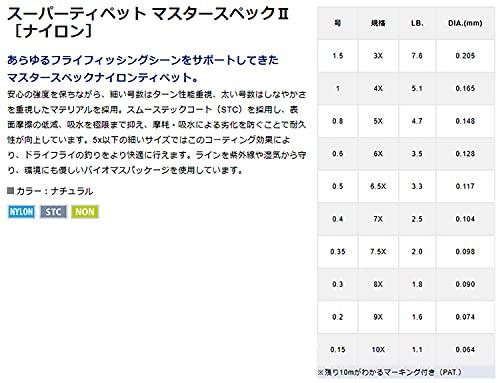Click the 7.6 LB value
The height and width of the screenshot is (383, 500).
tap(417, 56)
